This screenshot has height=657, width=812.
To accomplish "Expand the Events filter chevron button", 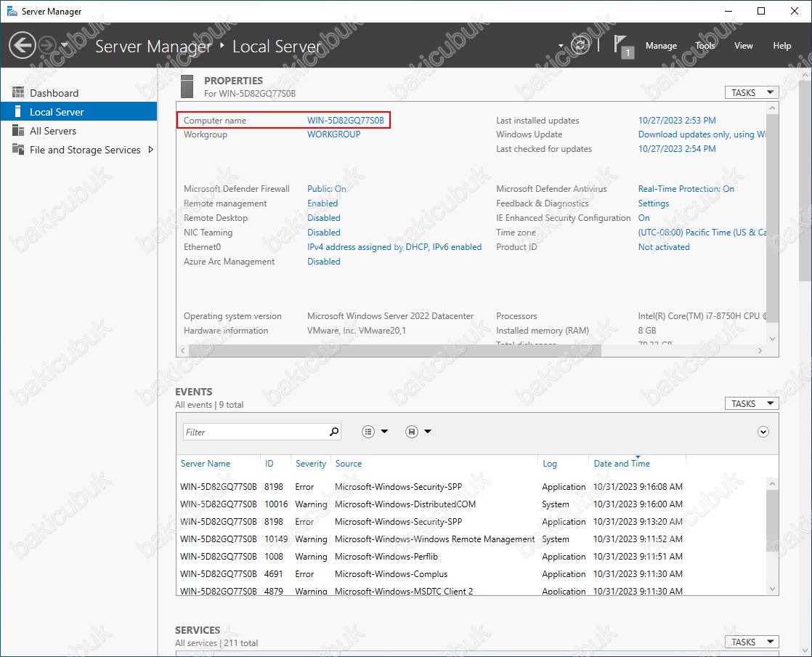I will click(763, 432).
